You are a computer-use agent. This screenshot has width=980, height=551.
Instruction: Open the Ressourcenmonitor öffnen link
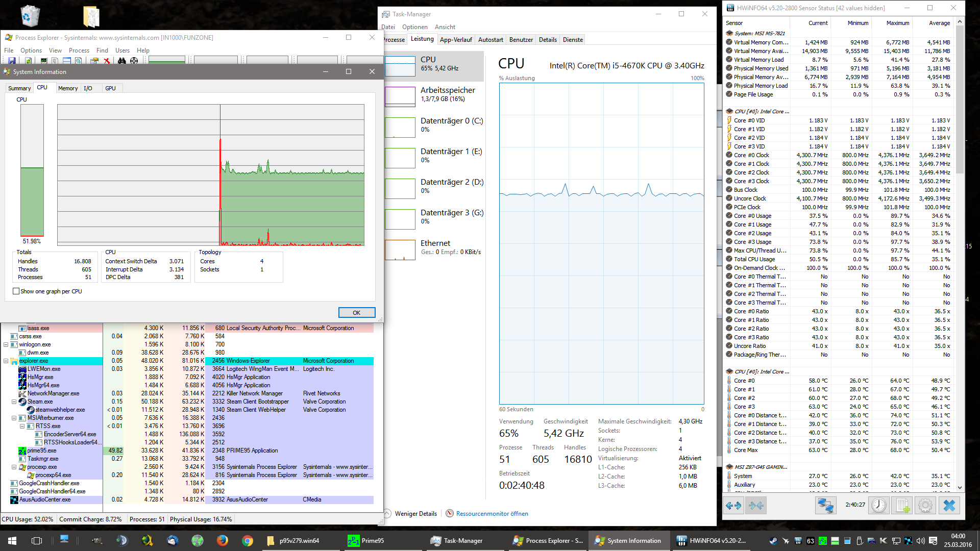pos(492,514)
